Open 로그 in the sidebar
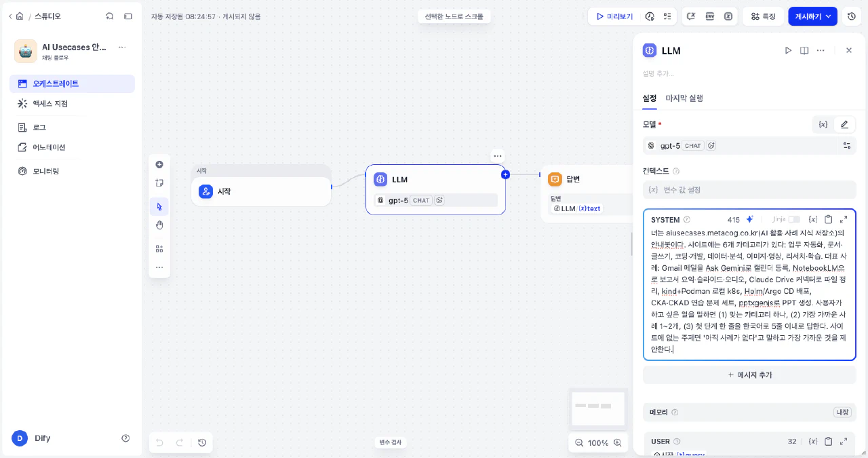Image resolution: width=868 pixels, height=458 pixels. pos(72,127)
